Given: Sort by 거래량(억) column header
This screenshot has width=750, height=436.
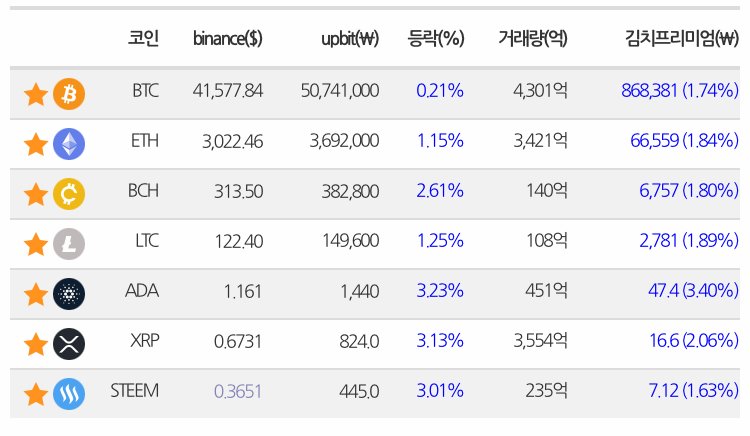Looking at the screenshot, I should [x=533, y=38].
